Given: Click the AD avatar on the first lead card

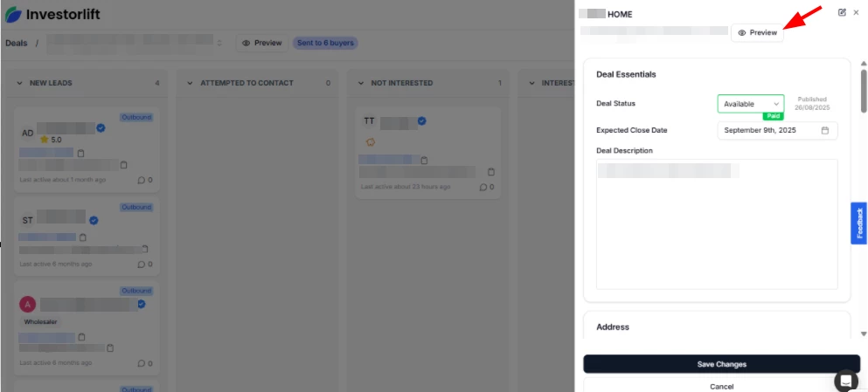Looking at the screenshot, I should (28, 133).
